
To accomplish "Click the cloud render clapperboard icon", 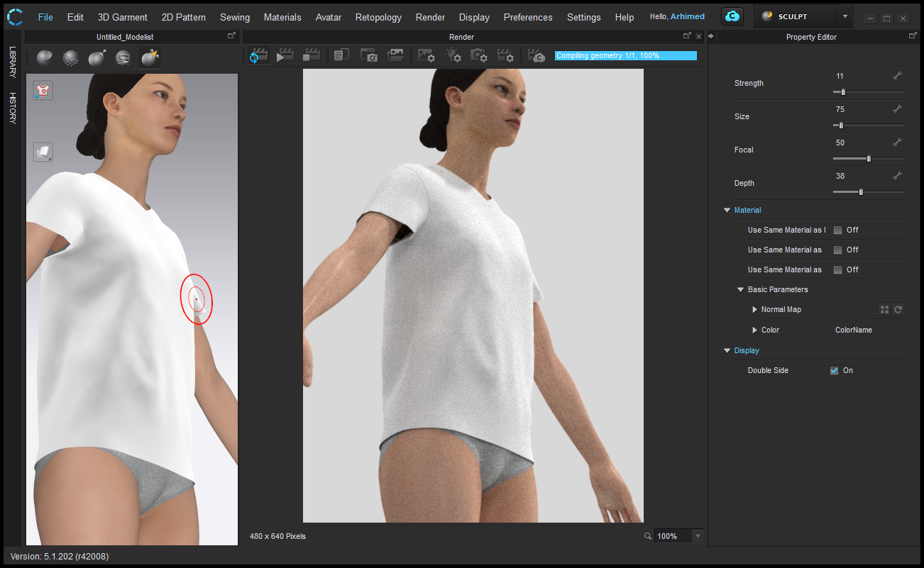I will 537,55.
